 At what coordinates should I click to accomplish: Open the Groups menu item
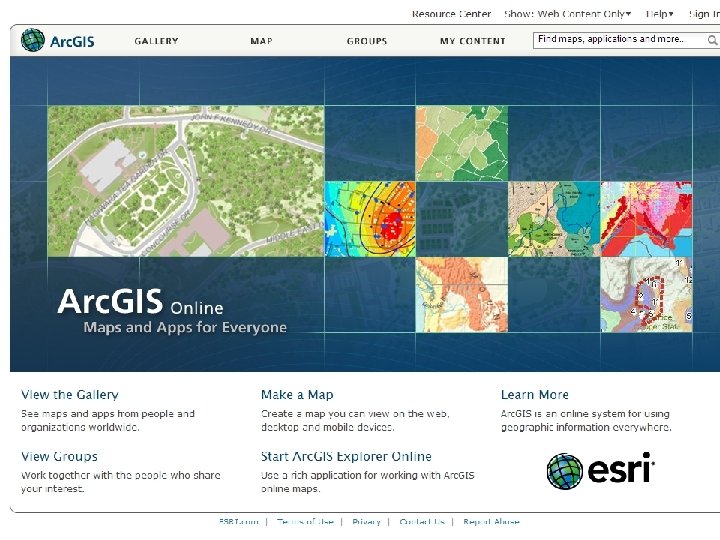click(x=367, y=41)
